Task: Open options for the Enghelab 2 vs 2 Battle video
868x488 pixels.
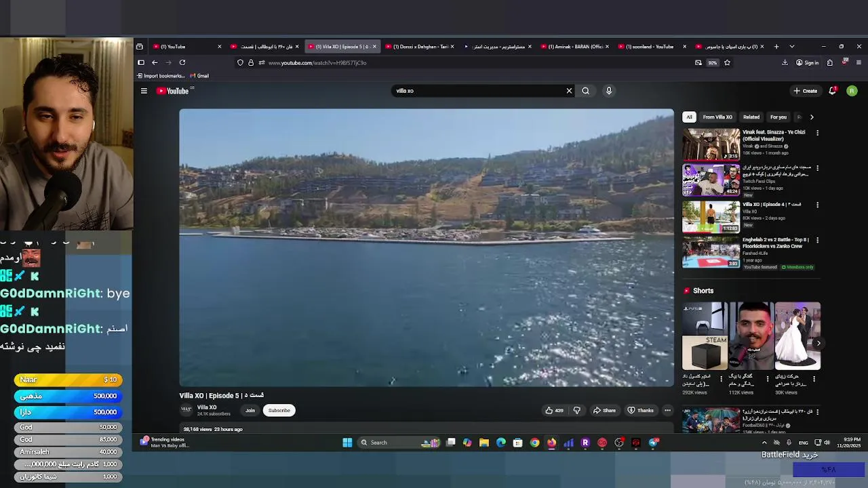Action: point(817,240)
